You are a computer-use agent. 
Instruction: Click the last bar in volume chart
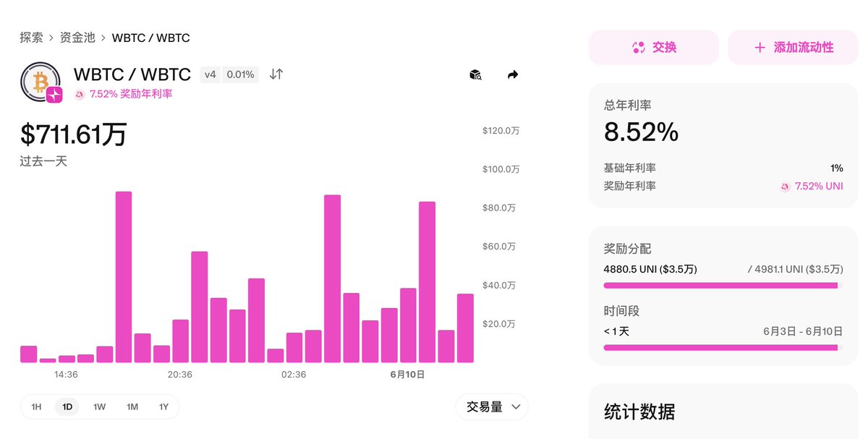(x=465, y=328)
